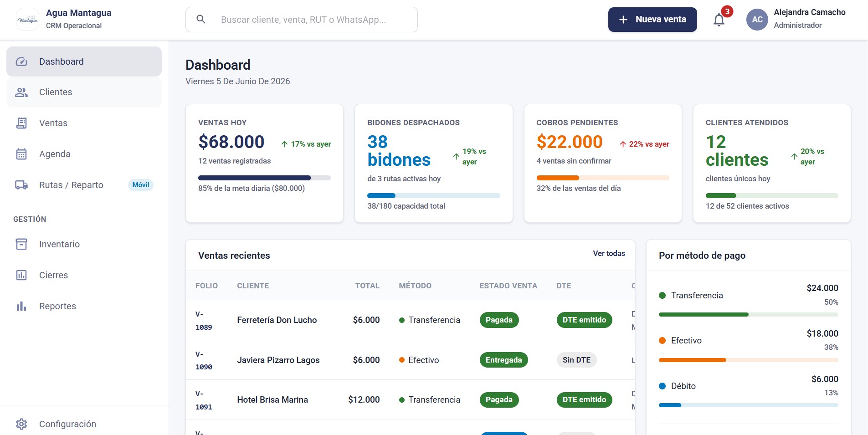
Task: Click the Móvil badge
Action: pos(141,185)
